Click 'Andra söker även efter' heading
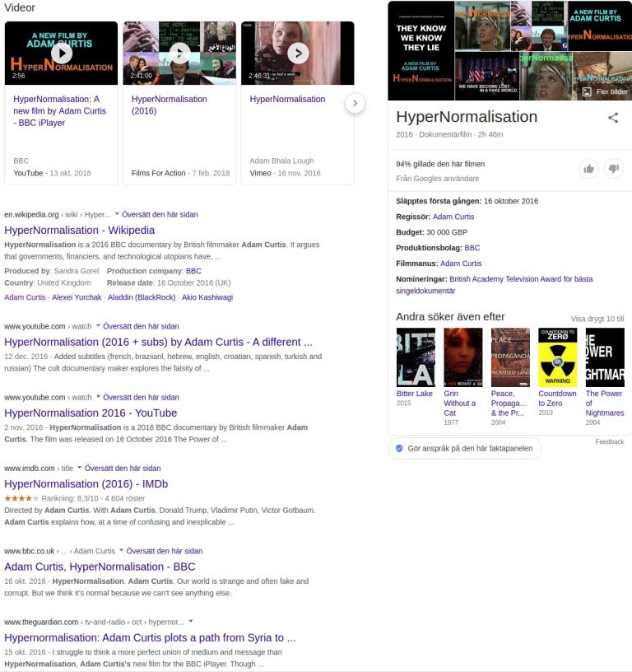 click(450, 317)
